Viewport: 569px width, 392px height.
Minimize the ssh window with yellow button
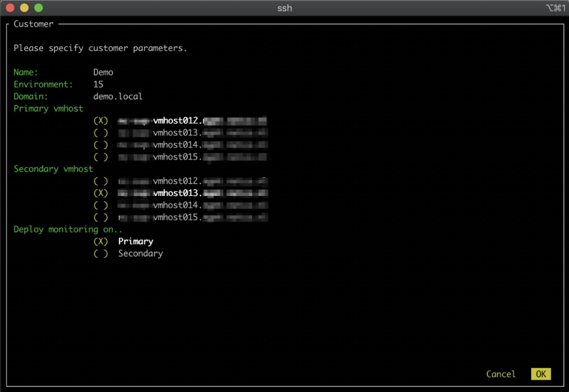(24, 8)
